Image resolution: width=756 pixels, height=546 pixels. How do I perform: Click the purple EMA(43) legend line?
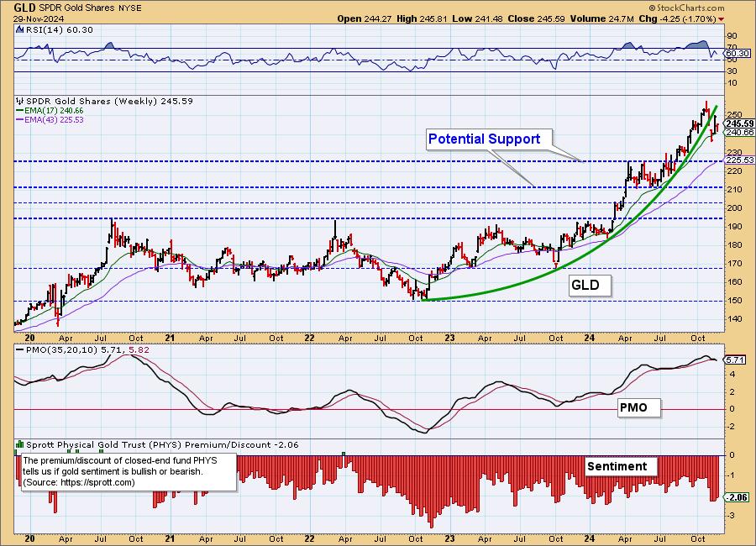tap(20, 119)
